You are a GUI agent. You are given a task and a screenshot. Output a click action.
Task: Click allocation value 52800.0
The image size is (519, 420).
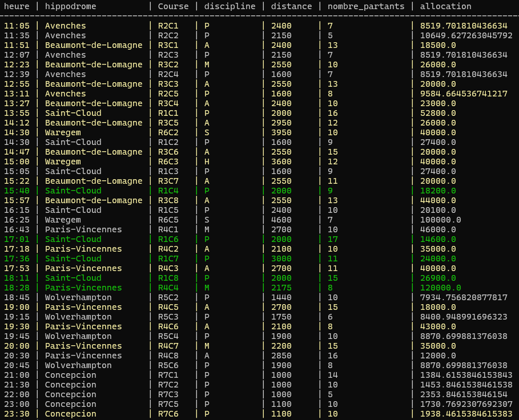tap(438, 113)
